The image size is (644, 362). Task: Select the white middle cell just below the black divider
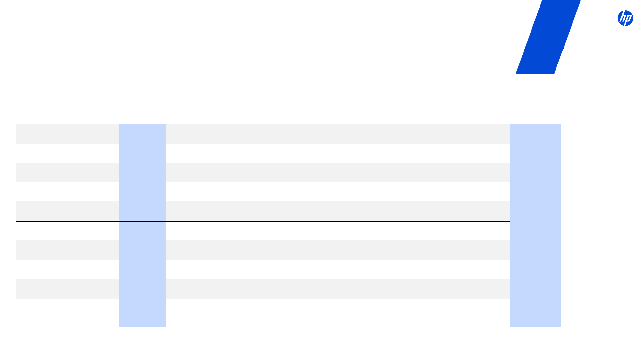tap(337, 231)
